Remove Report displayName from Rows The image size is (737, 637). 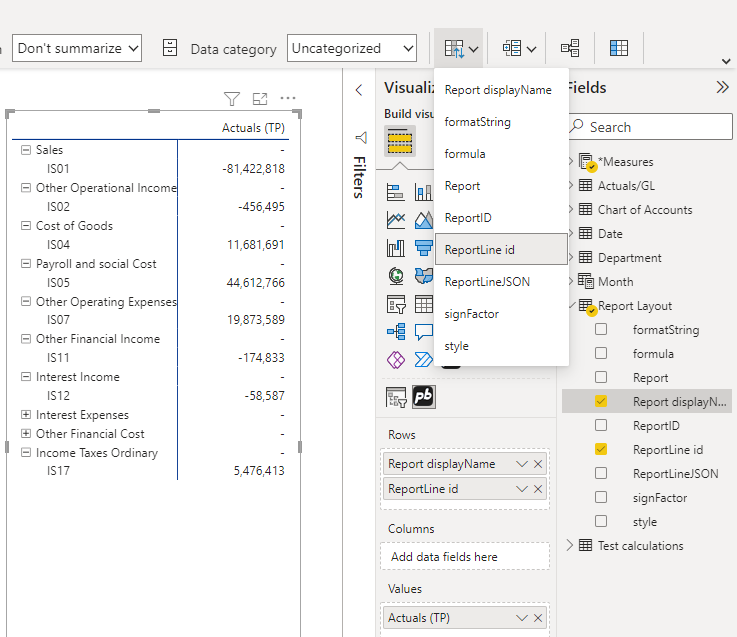(x=538, y=464)
